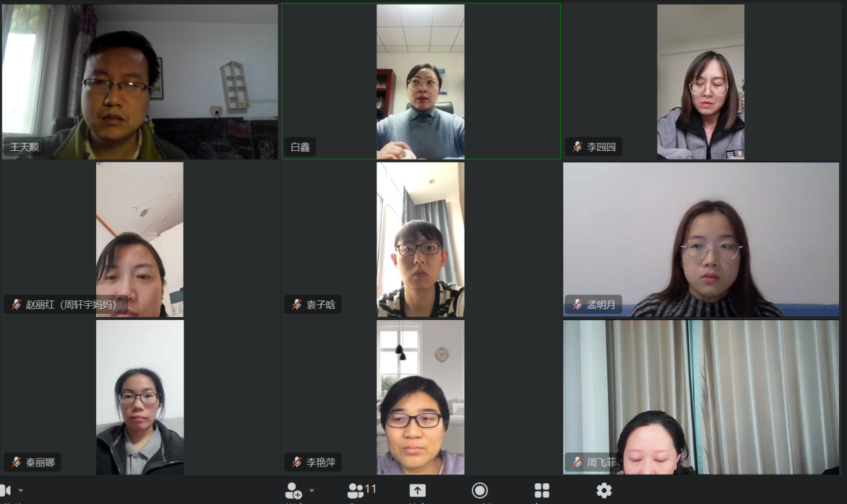Click the share screen arrow icon
Screen dimensions: 847x504
(x=417, y=491)
